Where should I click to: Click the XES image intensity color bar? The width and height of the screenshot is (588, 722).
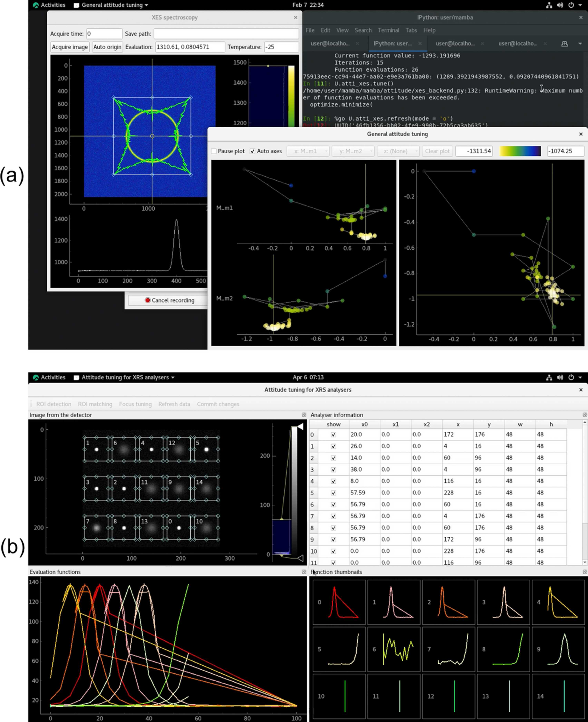(291, 96)
